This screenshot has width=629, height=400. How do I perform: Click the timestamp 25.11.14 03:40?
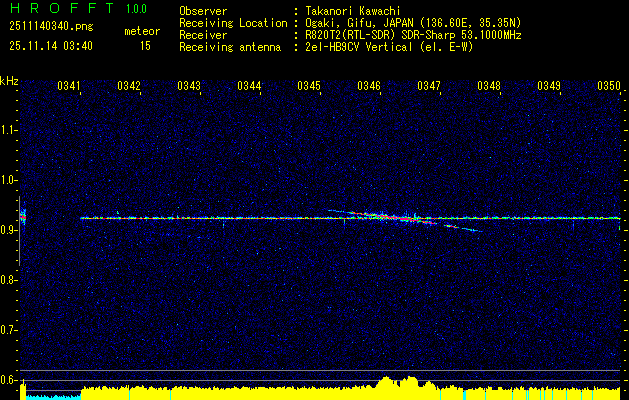click(51, 46)
